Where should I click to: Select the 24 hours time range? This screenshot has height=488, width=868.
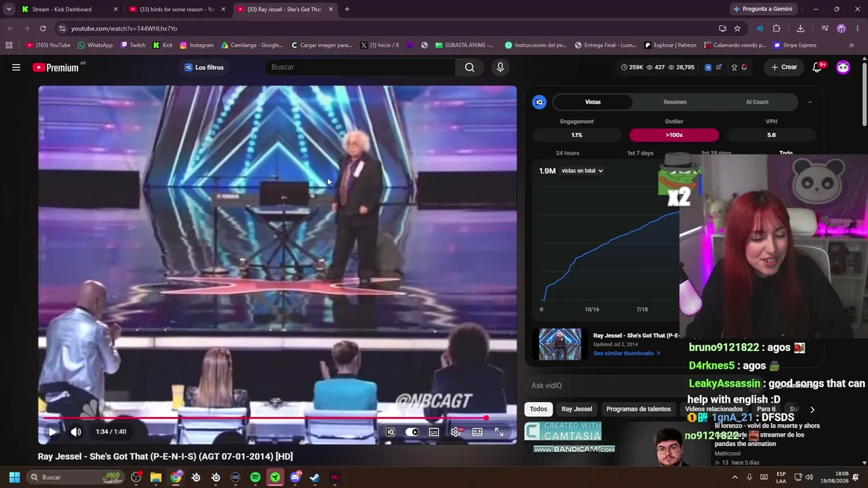point(568,153)
